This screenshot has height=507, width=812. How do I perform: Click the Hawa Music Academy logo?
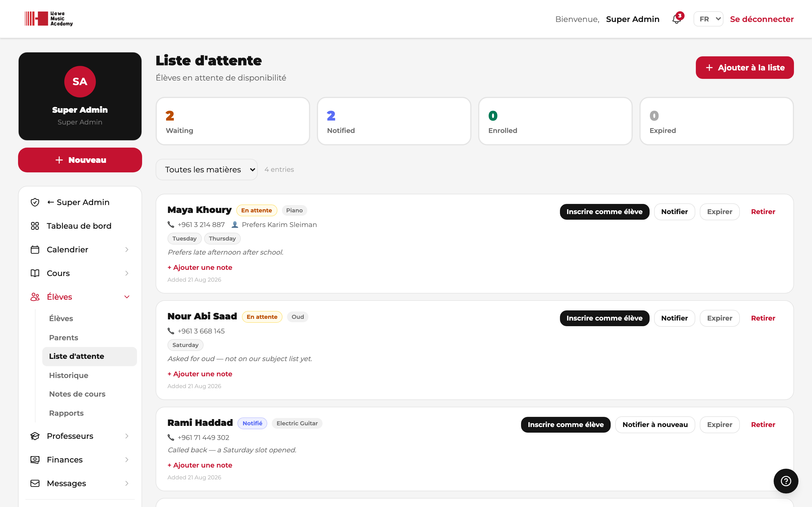pos(49,19)
